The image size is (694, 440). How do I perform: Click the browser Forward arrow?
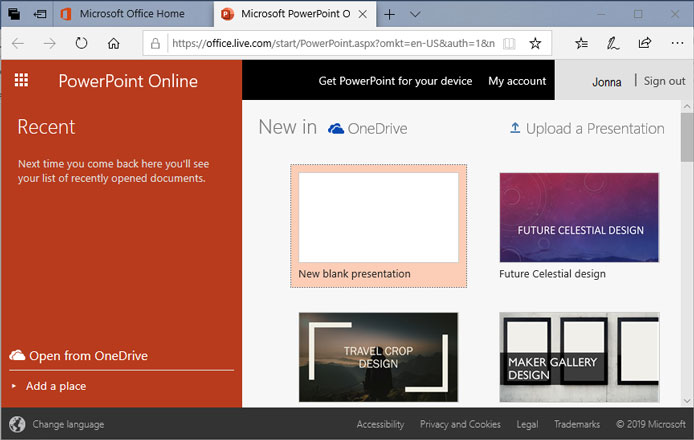click(x=50, y=43)
